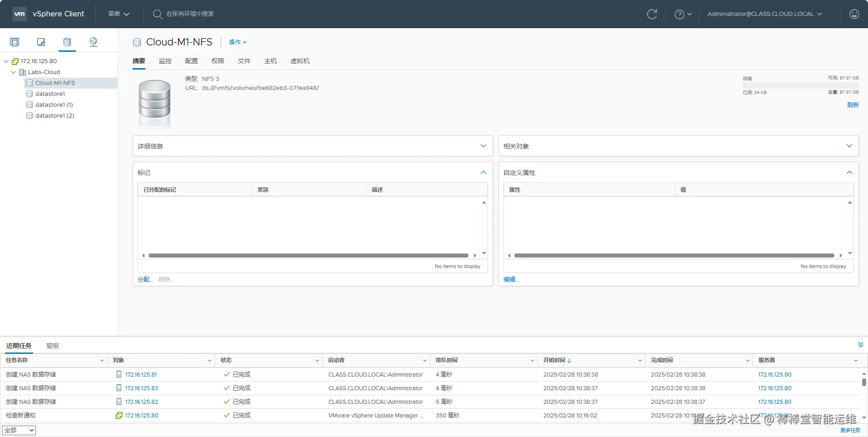The height and width of the screenshot is (437, 868).
Task: Switch to the 权限 tab
Action: click(218, 61)
